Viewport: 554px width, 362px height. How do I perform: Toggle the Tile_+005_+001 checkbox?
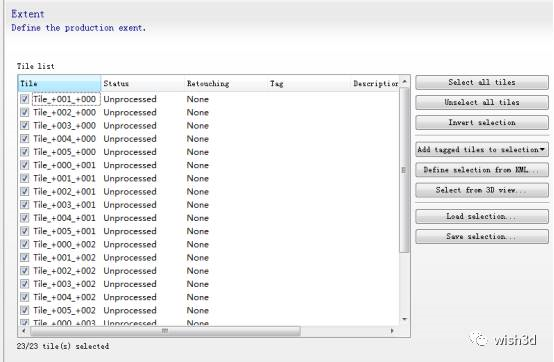pyautogui.click(x=24, y=231)
